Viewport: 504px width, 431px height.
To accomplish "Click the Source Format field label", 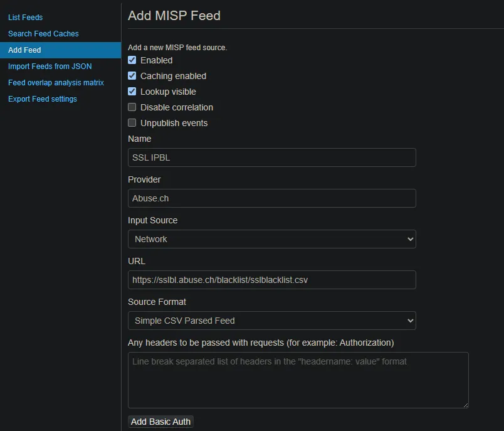I will [157, 302].
